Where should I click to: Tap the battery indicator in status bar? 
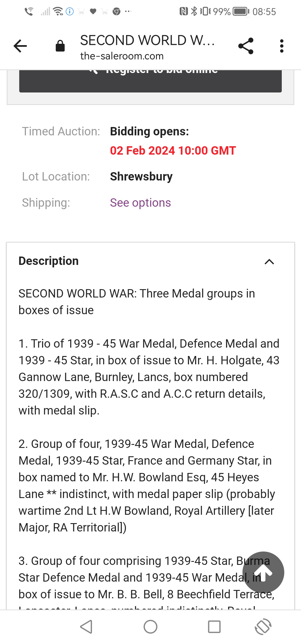click(x=241, y=12)
